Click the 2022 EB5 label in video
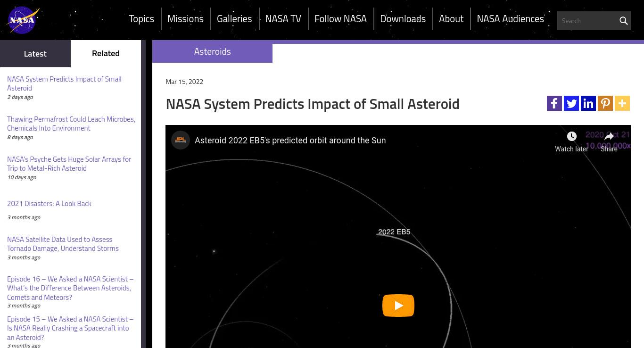The height and width of the screenshot is (348, 644). point(394,232)
